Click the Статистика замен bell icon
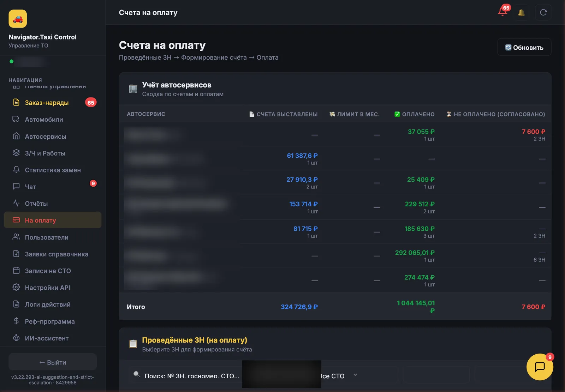The image size is (565, 392). click(x=16, y=170)
